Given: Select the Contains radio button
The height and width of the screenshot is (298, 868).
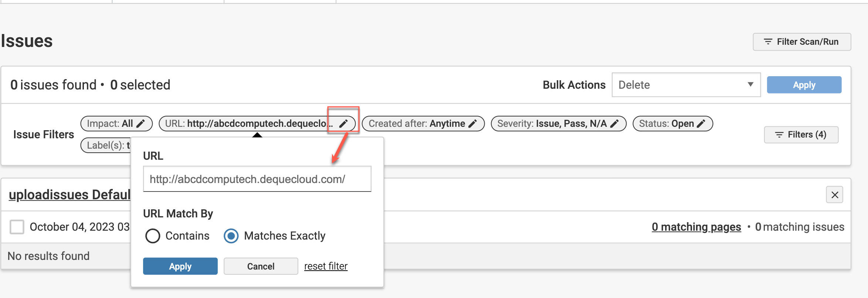Looking at the screenshot, I should point(153,236).
